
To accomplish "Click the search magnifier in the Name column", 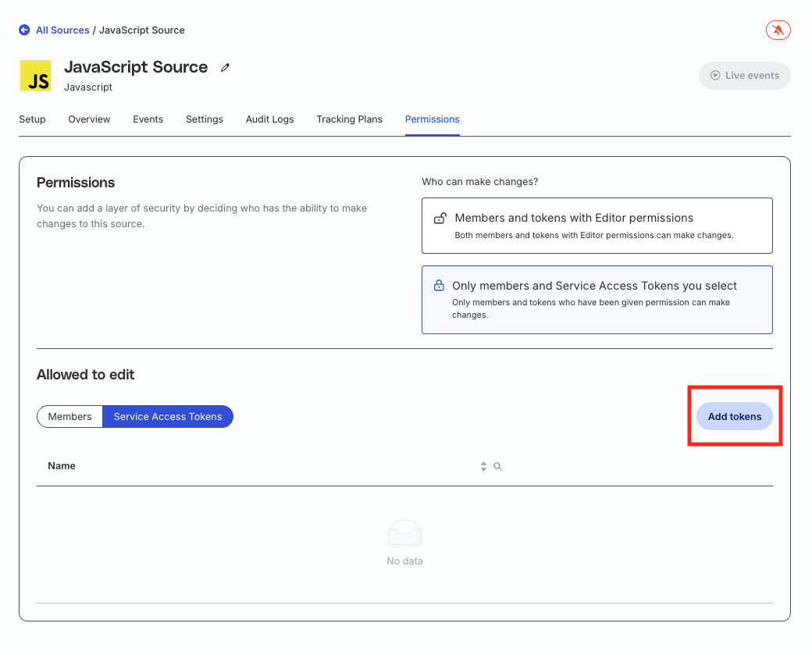I will point(497,466).
